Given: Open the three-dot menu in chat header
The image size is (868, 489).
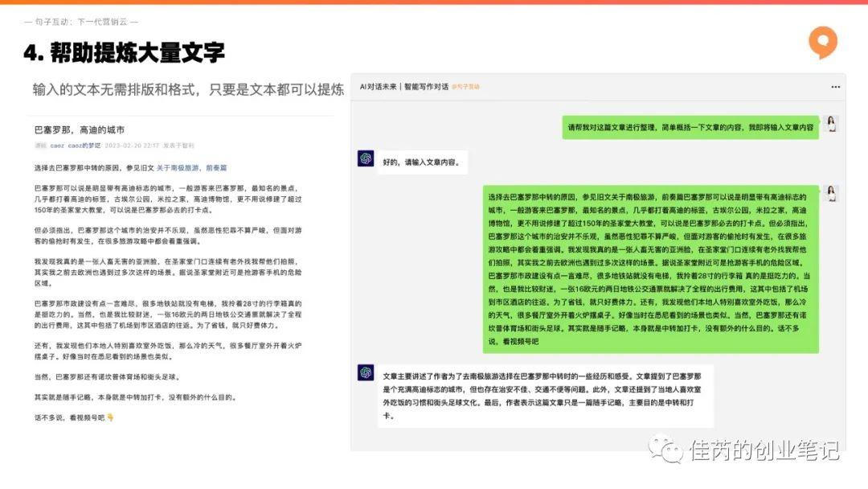Looking at the screenshot, I should [x=835, y=87].
